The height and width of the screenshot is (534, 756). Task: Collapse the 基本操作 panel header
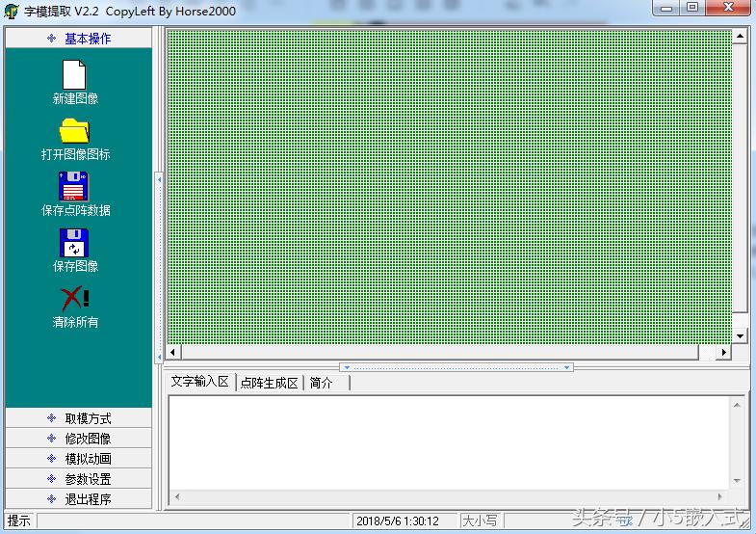click(78, 39)
